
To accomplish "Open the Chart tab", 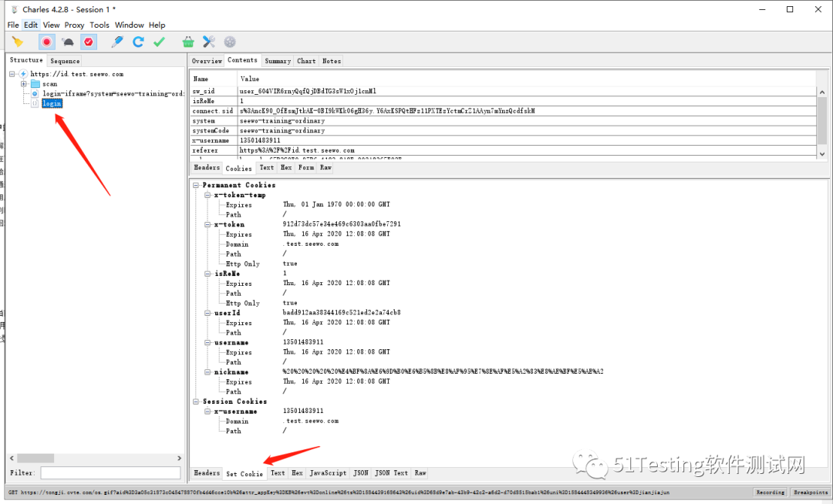I will point(306,61).
